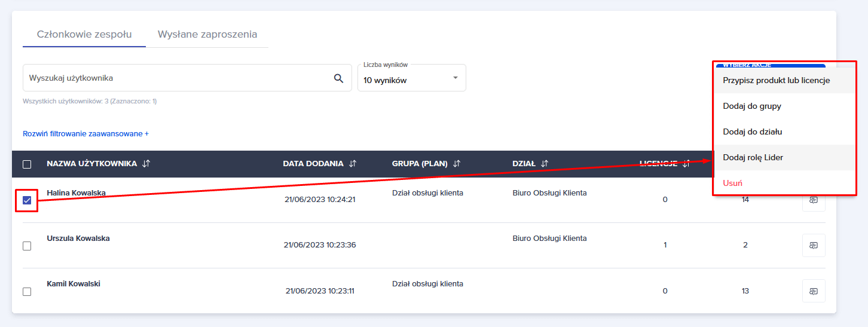The height and width of the screenshot is (327, 868).
Task: Sort by Nazwa użytkownika column arrows
Action: coord(146,164)
